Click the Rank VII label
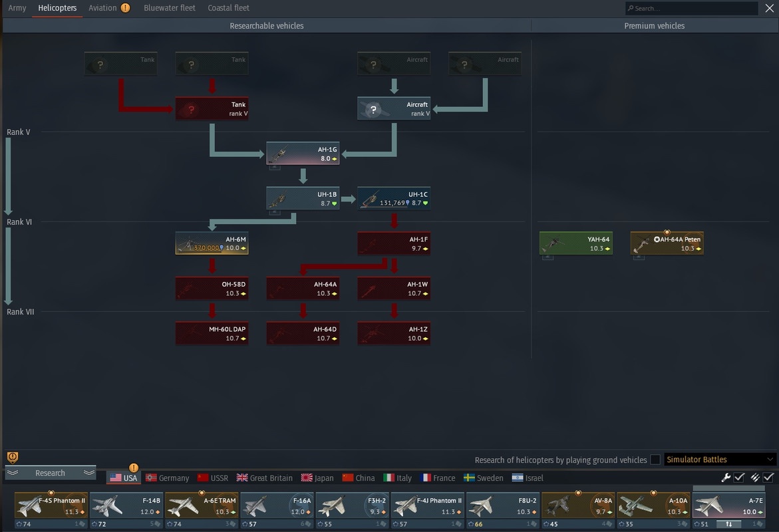Viewport: 779px width, 532px height. (x=21, y=312)
